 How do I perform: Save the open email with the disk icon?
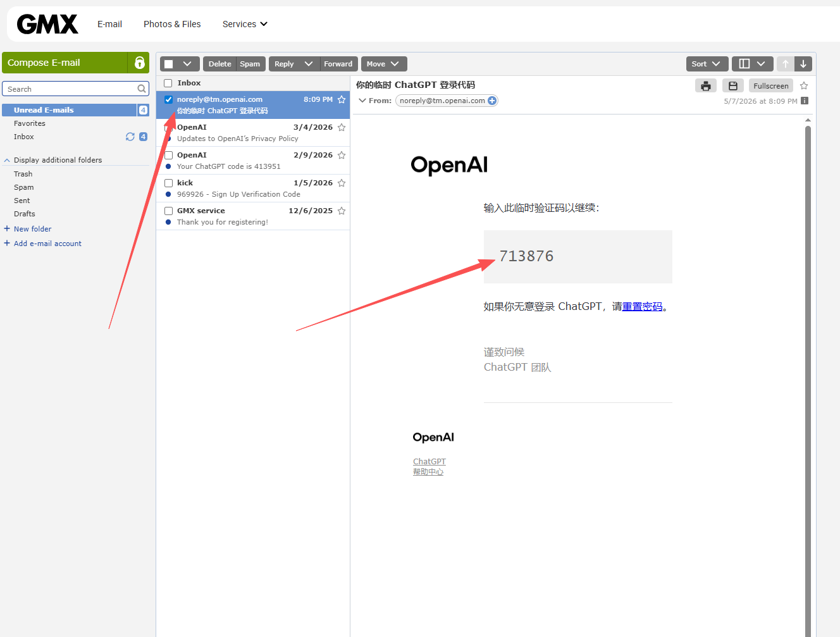pyautogui.click(x=733, y=86)
